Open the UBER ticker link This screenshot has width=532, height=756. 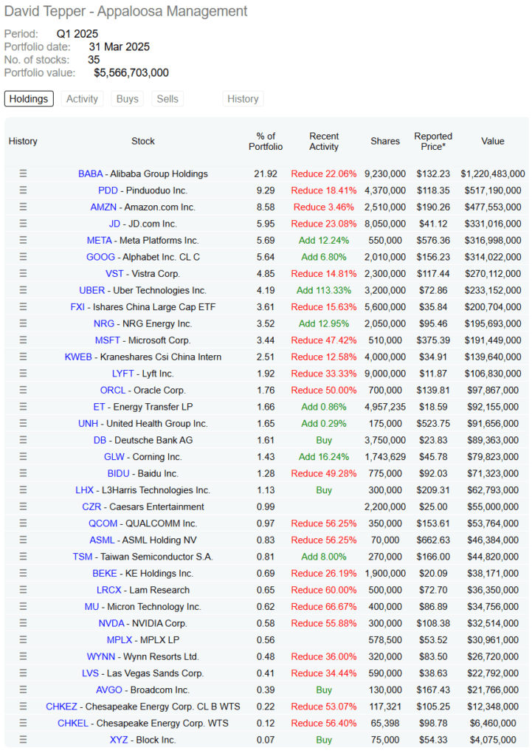(92, 290)
